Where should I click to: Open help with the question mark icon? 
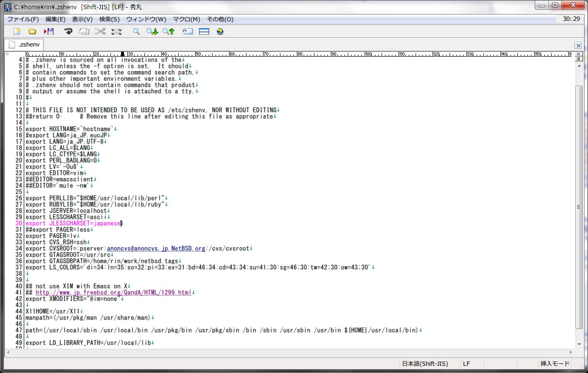click(x=220, y=31)
